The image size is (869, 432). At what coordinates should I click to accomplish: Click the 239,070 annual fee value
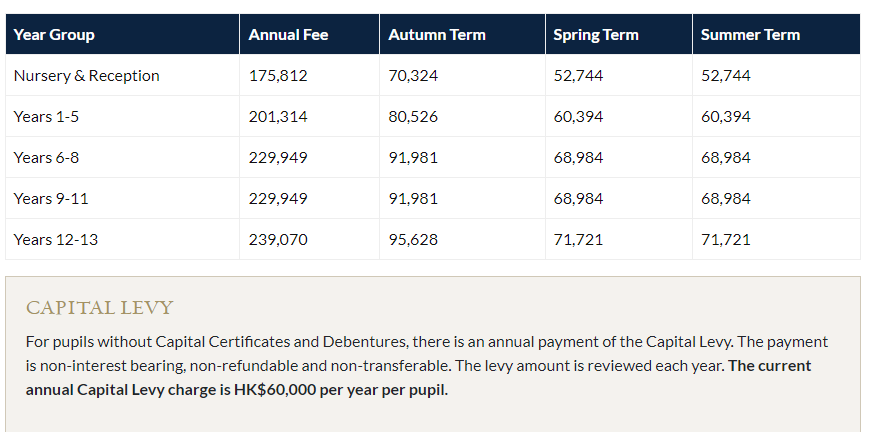click(278, 240)
